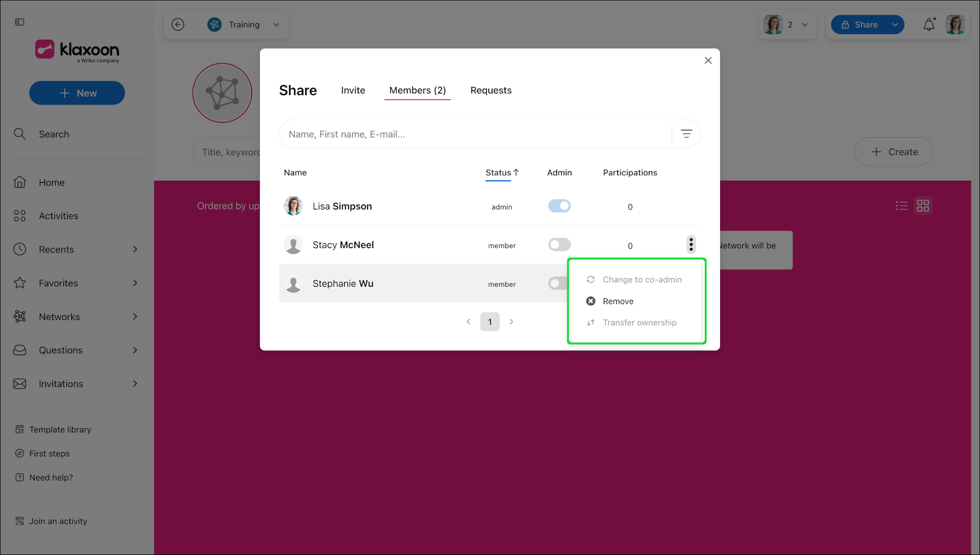This screenshot has width=980, height=555.
Task: Click the Create button
Action: 894,152
